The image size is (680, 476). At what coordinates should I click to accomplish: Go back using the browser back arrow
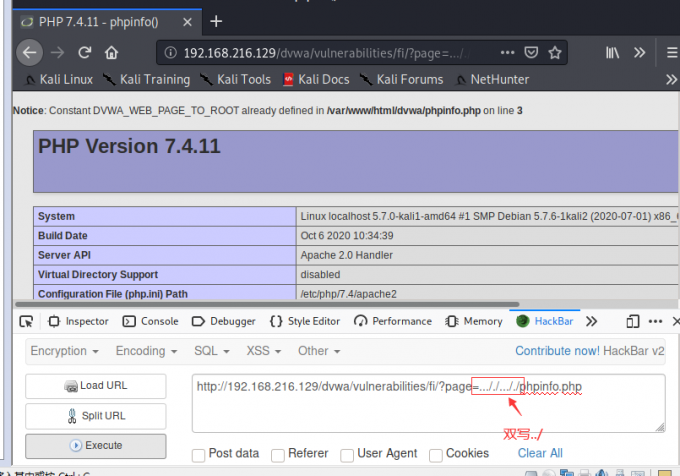tap(29, 53)
